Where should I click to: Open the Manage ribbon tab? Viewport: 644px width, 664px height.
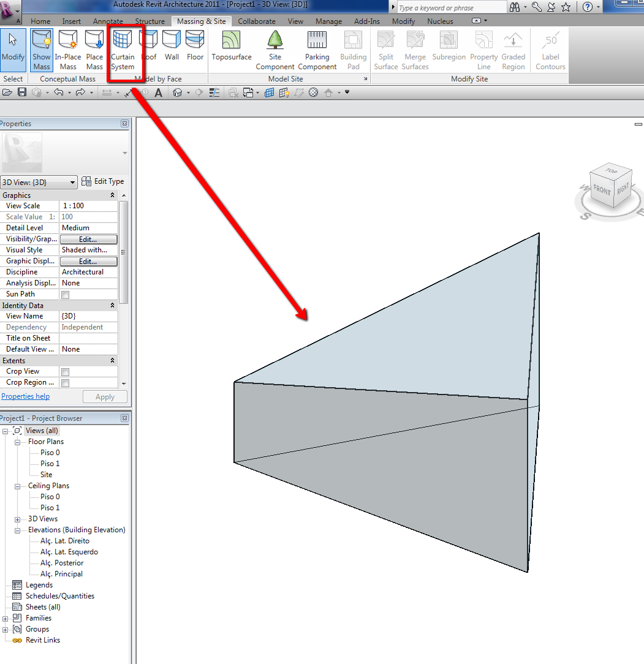328,21
